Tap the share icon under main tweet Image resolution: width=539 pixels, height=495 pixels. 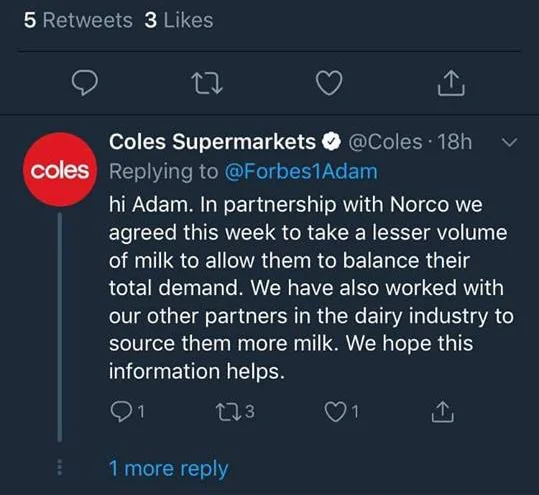pyautogui.click(x=451, y=82)
